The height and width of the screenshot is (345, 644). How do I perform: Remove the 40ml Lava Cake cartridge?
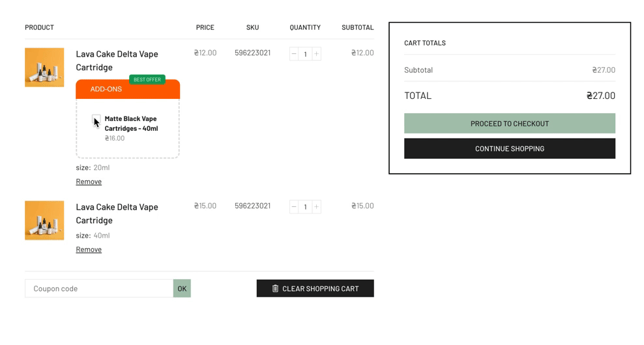89,249
